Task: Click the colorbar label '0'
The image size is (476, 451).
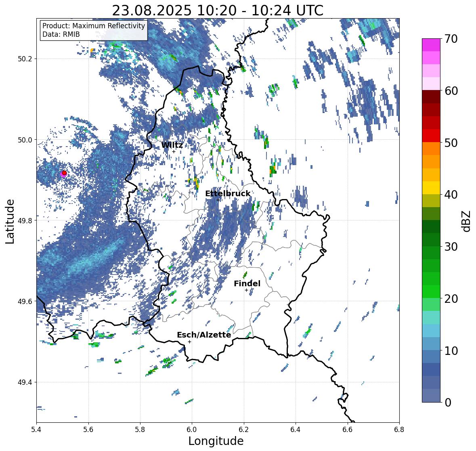Action: coord(448,403)
